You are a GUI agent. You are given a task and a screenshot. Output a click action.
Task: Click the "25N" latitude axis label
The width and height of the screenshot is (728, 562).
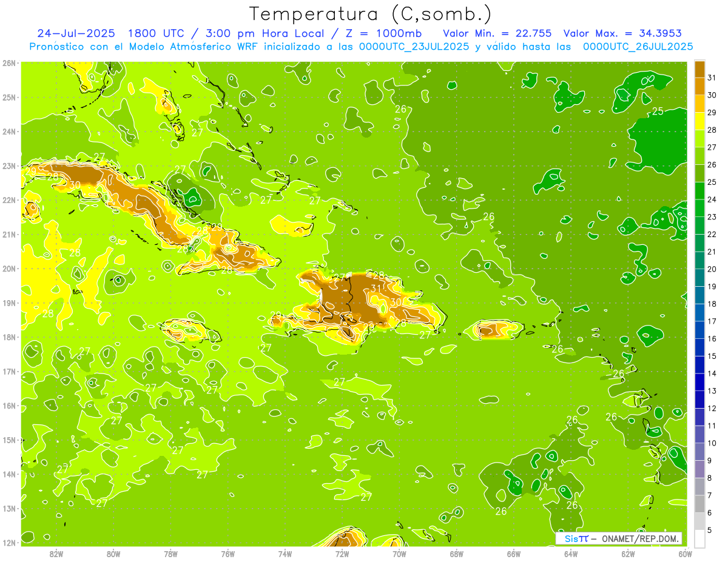click(9, 97)
